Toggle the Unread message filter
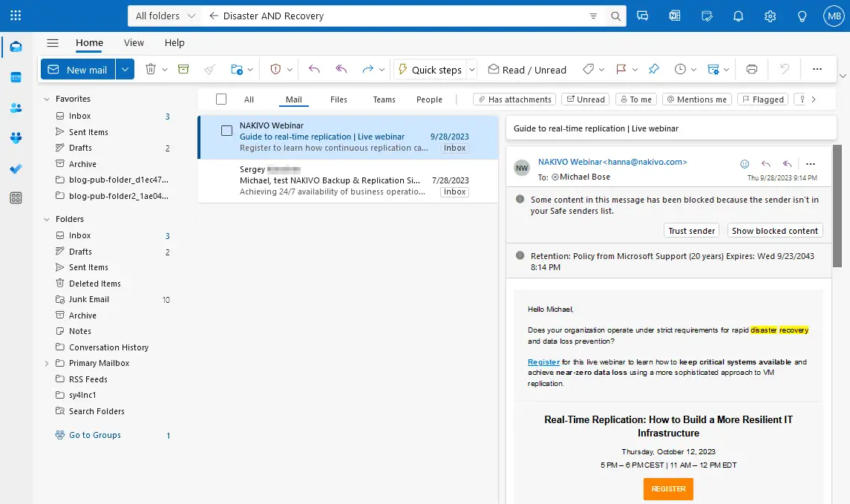The width and height of the screenshot is (850, 504). click(x=586, y=99)
